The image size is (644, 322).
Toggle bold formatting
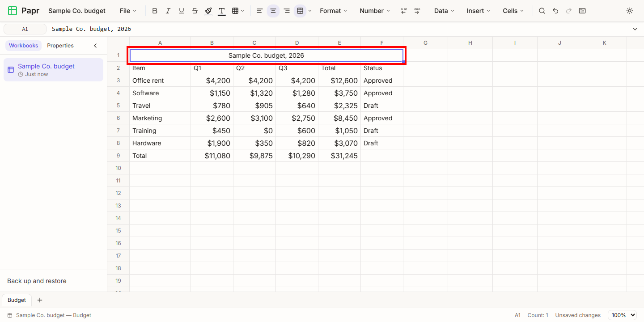pos(155,11)
